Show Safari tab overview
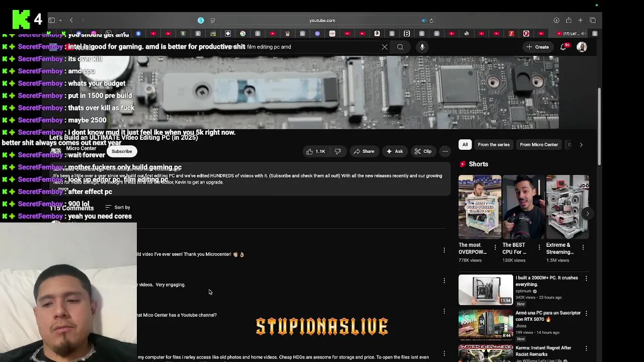644x362 pixels. click(x=593, y=21)
